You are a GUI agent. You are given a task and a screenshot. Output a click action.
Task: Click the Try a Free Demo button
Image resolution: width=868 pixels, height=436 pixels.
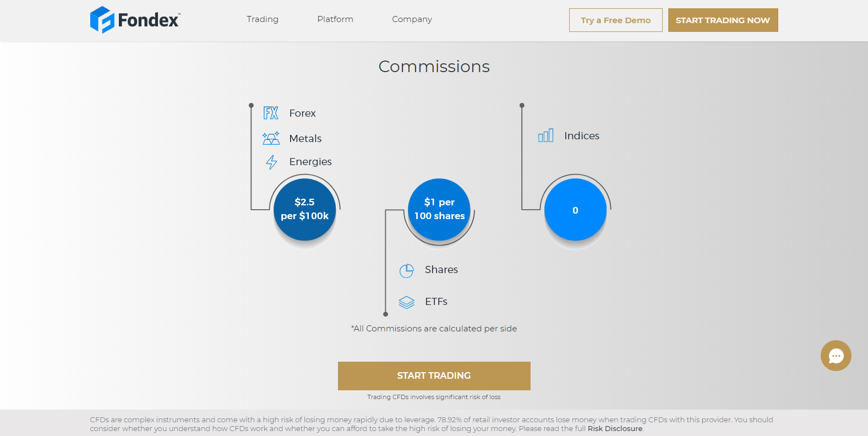click(615, 20)
